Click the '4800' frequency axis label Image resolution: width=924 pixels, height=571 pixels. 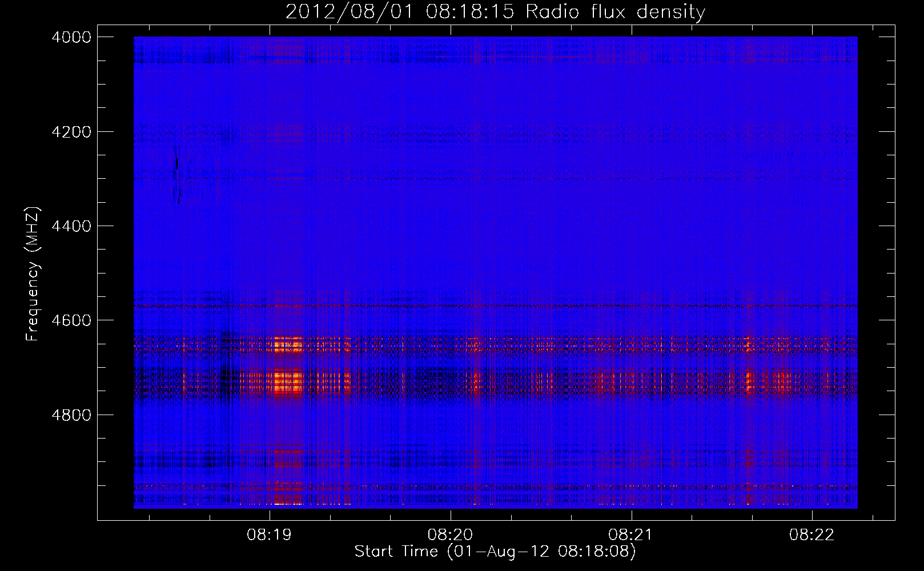point(71,415)
